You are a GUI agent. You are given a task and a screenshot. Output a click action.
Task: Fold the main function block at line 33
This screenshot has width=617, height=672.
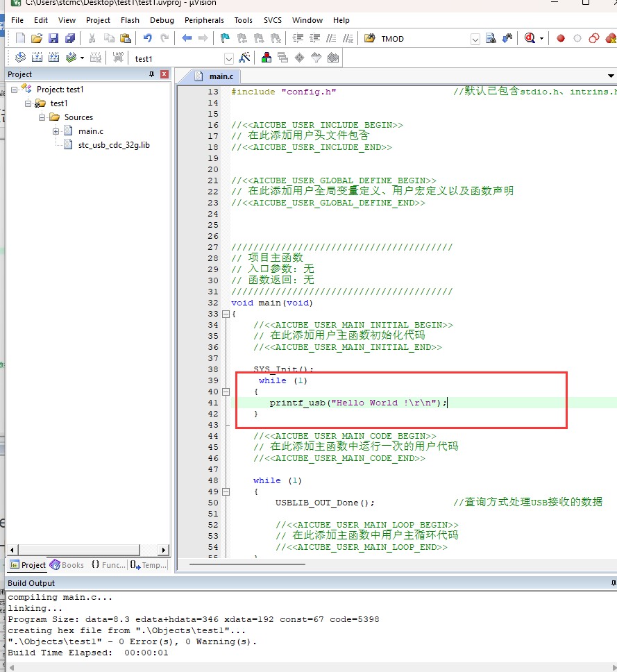[x=226, y=314]
